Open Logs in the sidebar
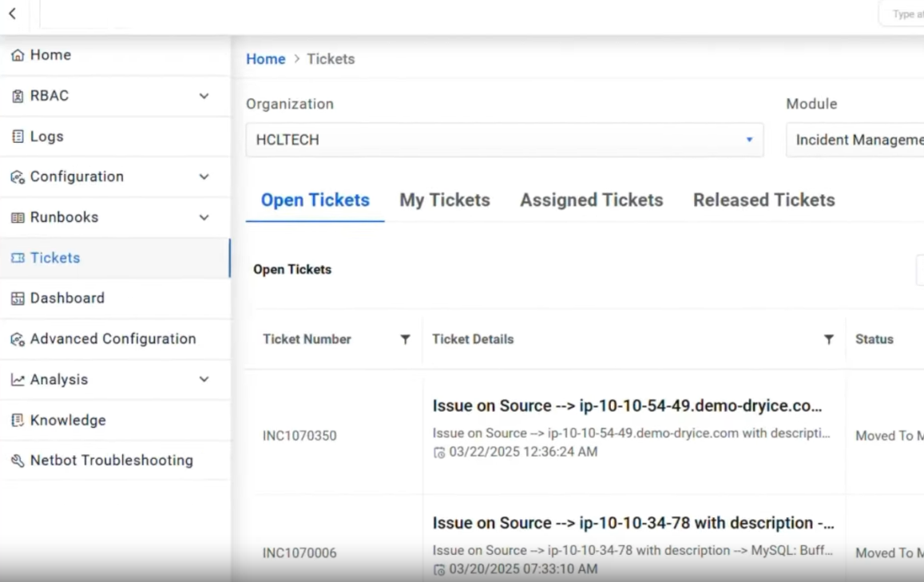Viewport: 924px width, 582px height. pyautogui.click(x=115, y=136)
